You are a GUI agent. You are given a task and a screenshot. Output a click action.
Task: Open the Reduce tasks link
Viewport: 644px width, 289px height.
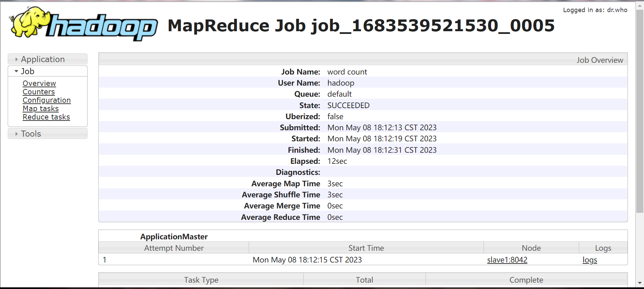46,117
